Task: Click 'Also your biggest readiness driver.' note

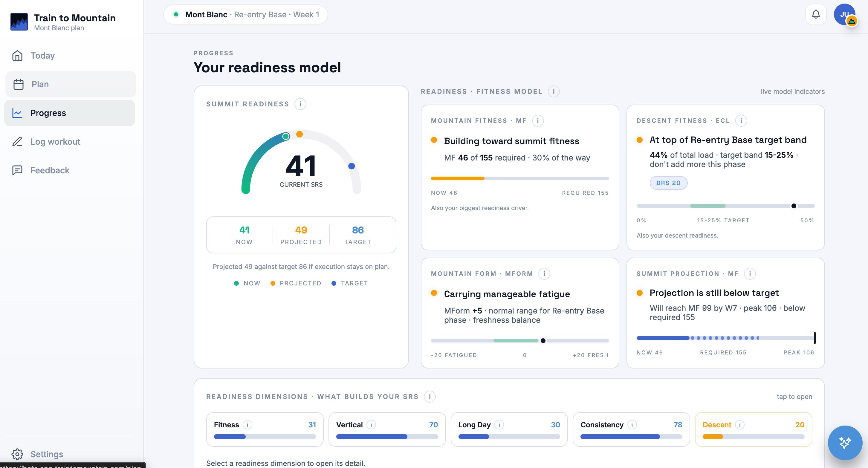Action: (479, 208)
